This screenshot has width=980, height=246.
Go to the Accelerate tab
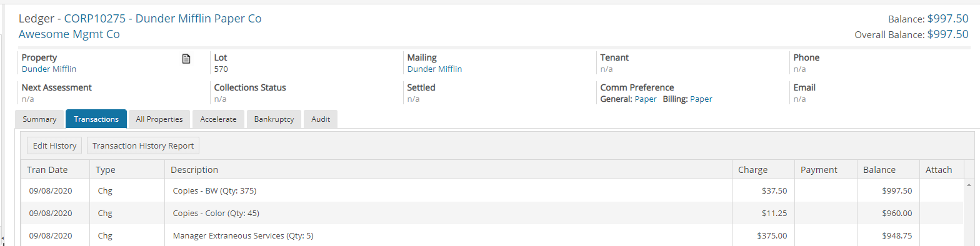(219, 119)
